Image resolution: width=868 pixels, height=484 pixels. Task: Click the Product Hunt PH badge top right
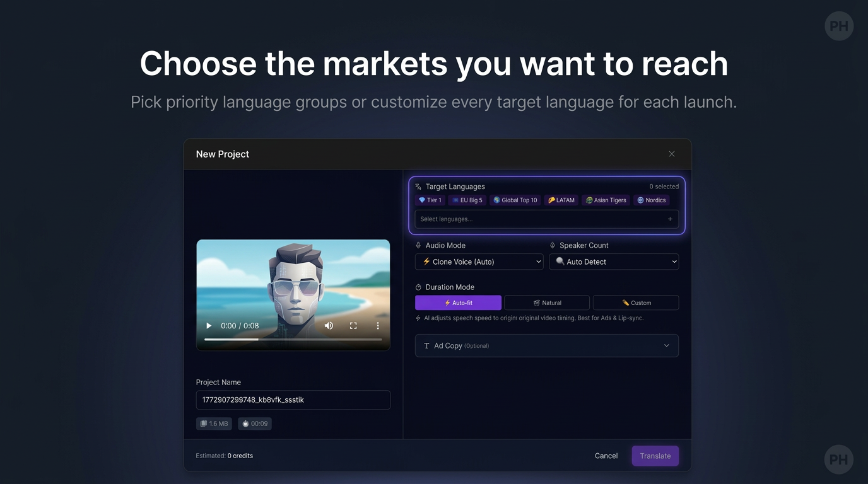839,26
